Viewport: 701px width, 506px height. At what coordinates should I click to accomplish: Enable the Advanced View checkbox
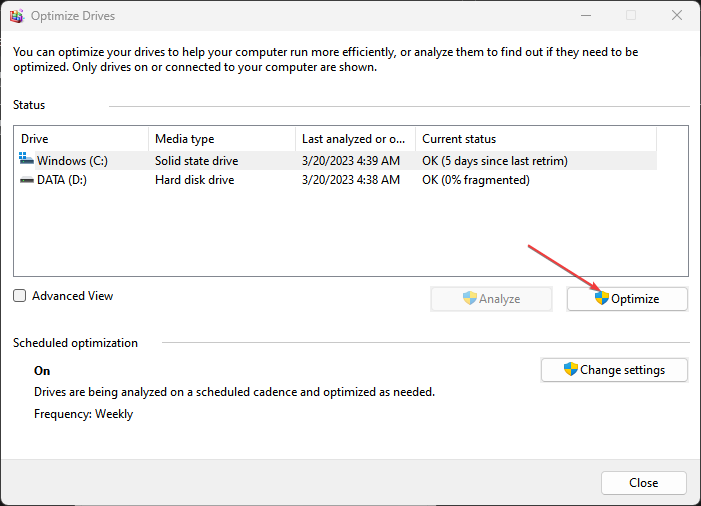coord(20,296)
